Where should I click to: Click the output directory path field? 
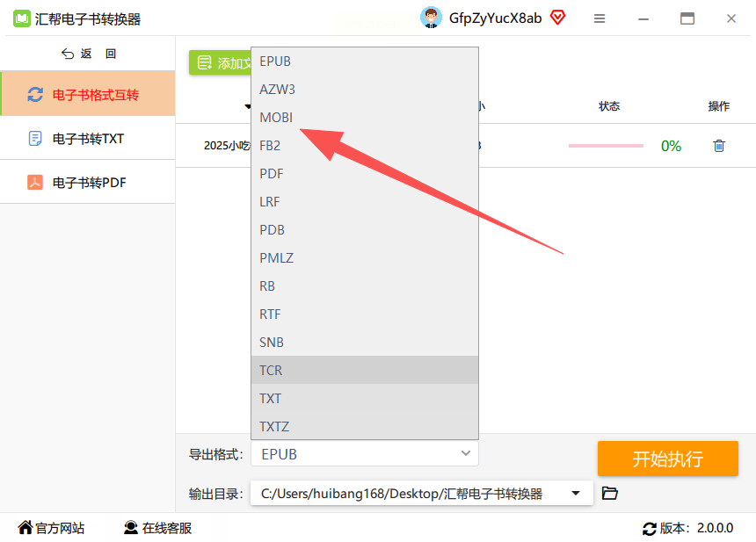421,494
